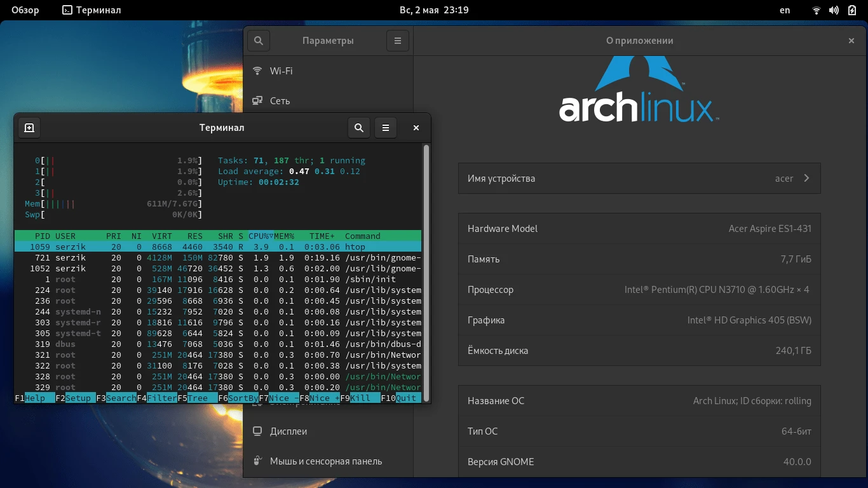
Task: Open the Terminal hamburger menu
Action: (386, 128)
